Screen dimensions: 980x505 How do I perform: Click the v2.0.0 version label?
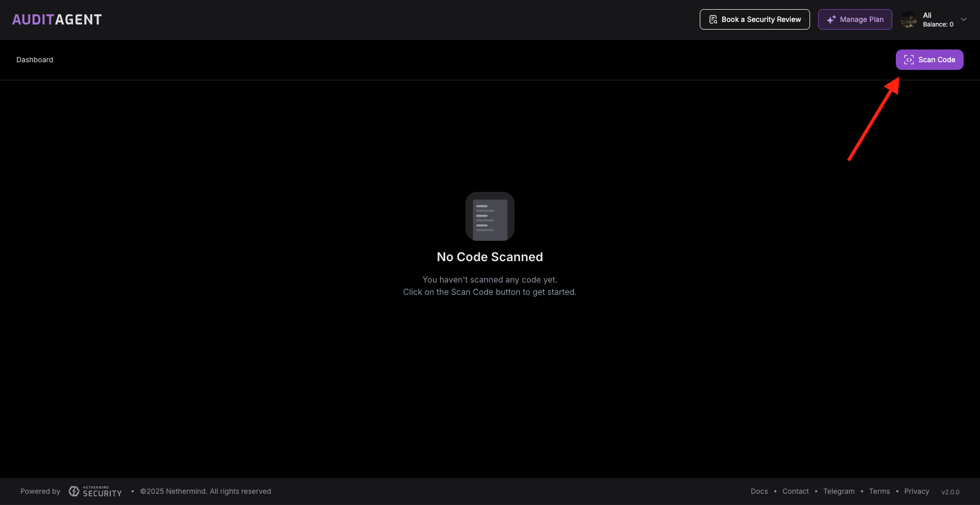point(950,492)
